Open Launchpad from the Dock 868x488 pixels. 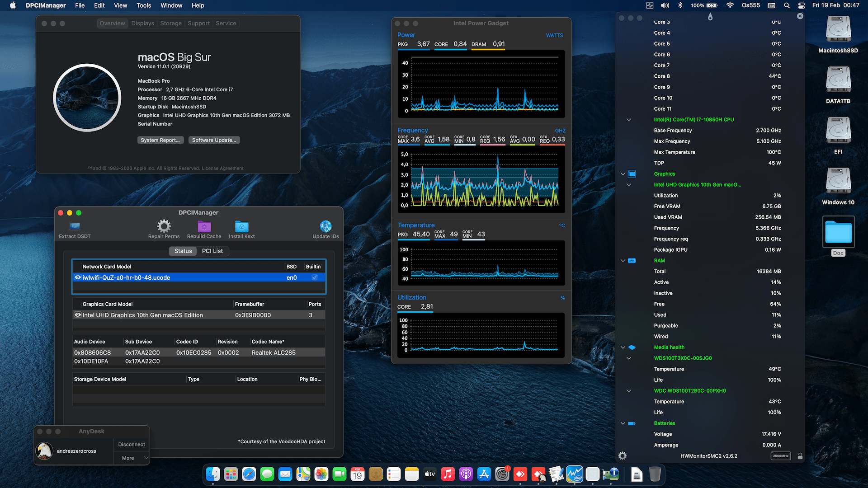click(231, 474)
